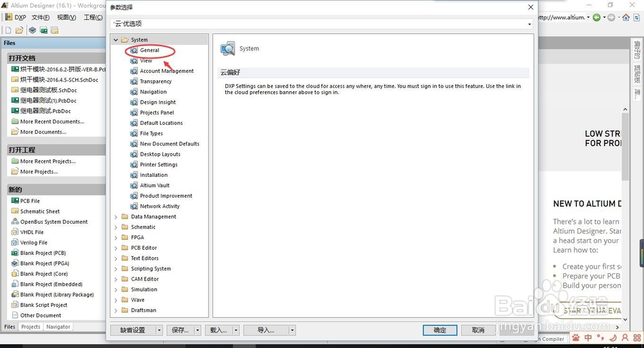The width and height of the screenshot is (644, 348).
Task: Click browser back arrow icon
Action: [x=596, y=17]
